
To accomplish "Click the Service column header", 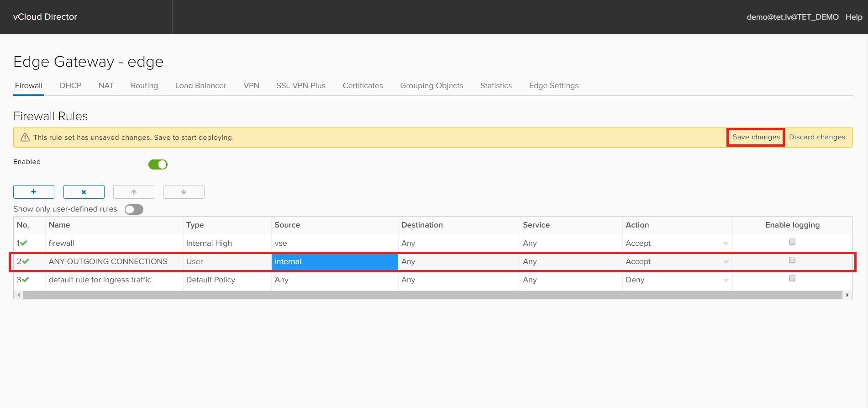I will tap(571, 225).
